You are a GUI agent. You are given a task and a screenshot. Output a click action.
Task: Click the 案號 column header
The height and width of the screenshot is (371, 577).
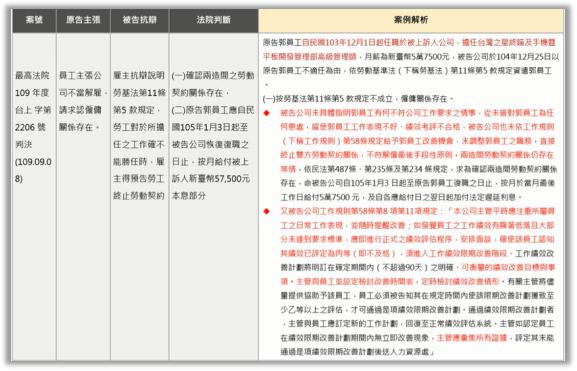[34, 20]
